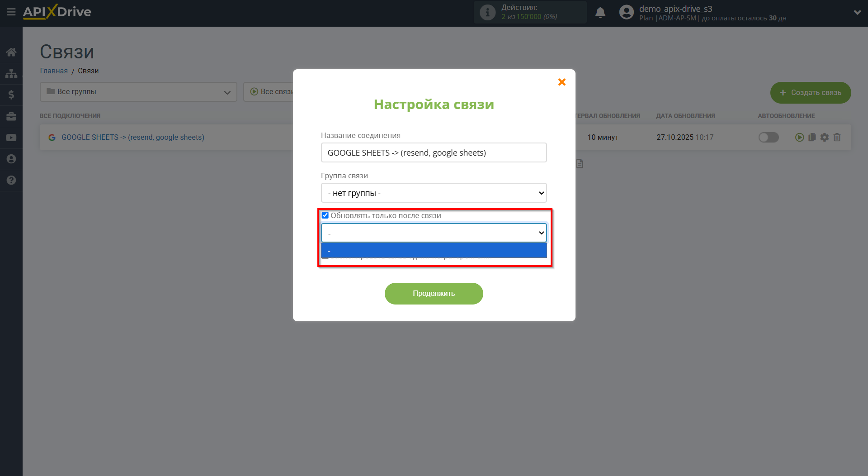Delete the connection via the trash icon

tap(837, 137)
